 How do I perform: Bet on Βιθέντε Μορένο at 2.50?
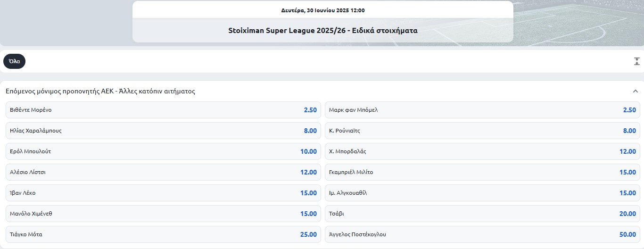pos(163,110)
